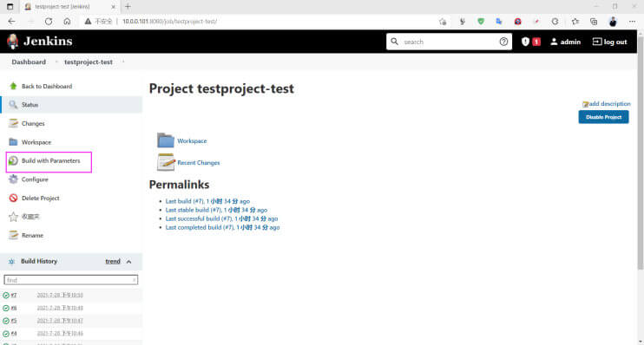Open the Workspace link in the main panel
Image resolution: width=644 pixels, height=345 pixels.
click(192, 140)
